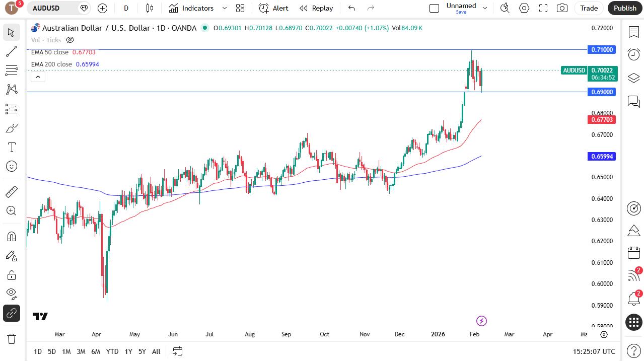The width and height of the screenshot is (644, 361).
Task: Select the Measure ruler tool
Action: [11, 191]
